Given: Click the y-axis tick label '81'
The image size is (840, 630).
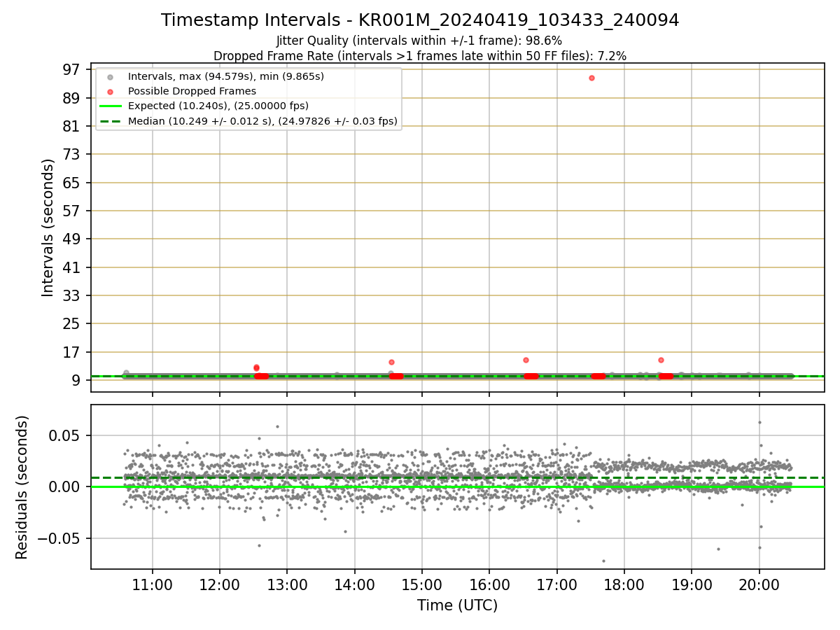Looking at the screenshot, I should coord(72,126).
